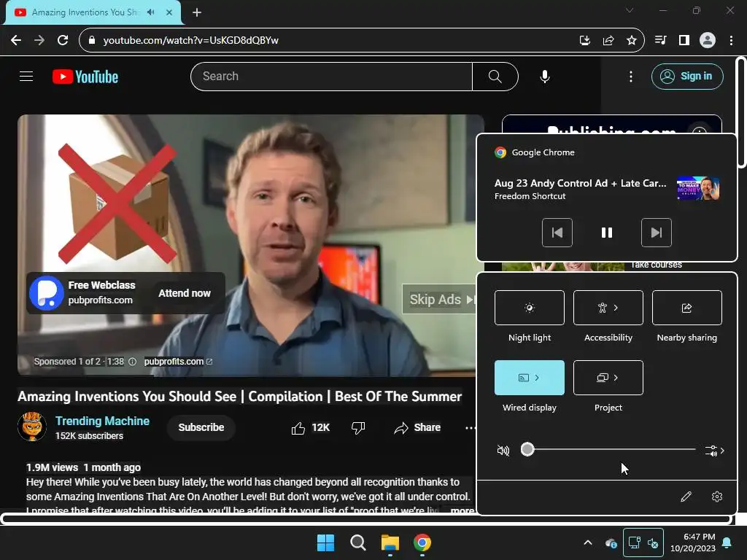Unmute tab audio via tab speaker icon
The width and height of the screenshot is (747, 560).
point(151,12)
